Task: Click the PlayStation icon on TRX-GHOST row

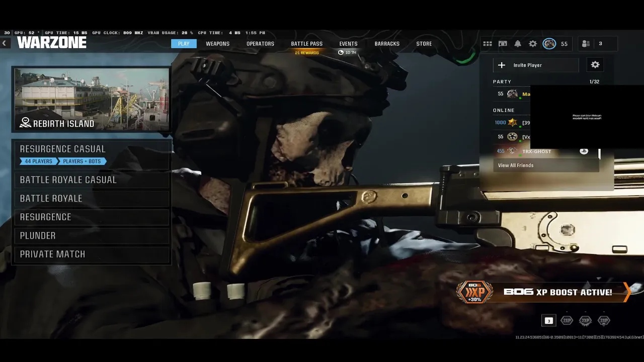Action: (584, 151)
